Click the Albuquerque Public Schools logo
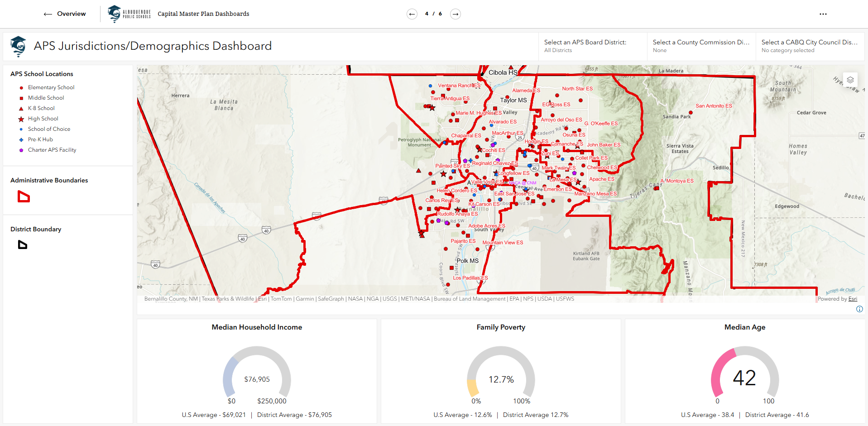Image resolution: width=868 pixels, height=426 pixels. 129,14
